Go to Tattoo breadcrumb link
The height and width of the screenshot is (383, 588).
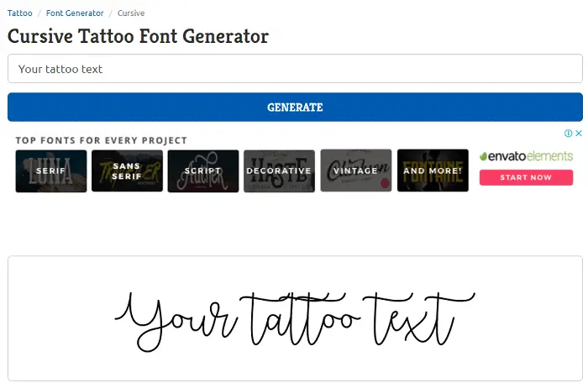[20, 13]
